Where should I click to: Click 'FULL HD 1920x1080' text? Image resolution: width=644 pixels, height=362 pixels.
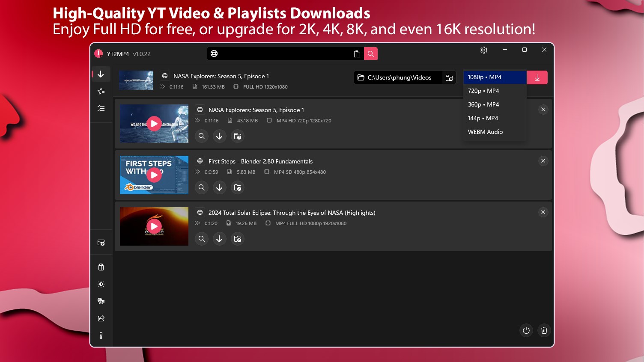265,87
